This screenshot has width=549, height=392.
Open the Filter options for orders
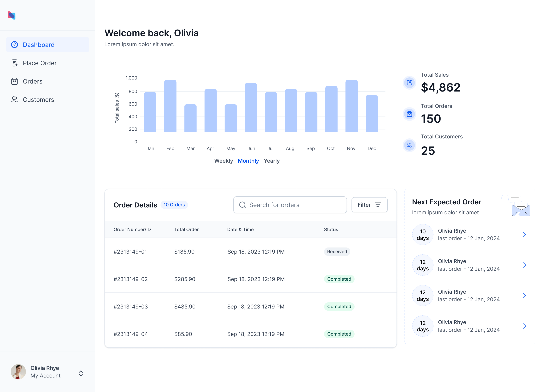369,205
